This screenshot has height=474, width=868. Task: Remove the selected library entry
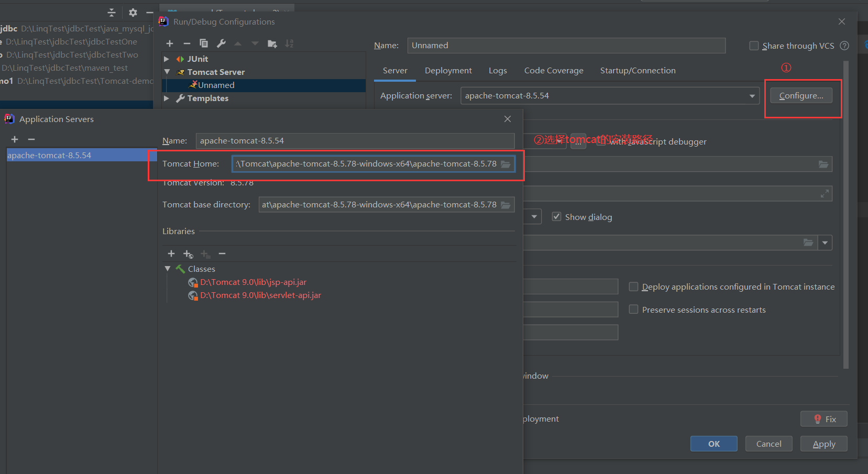pos(222,253)
